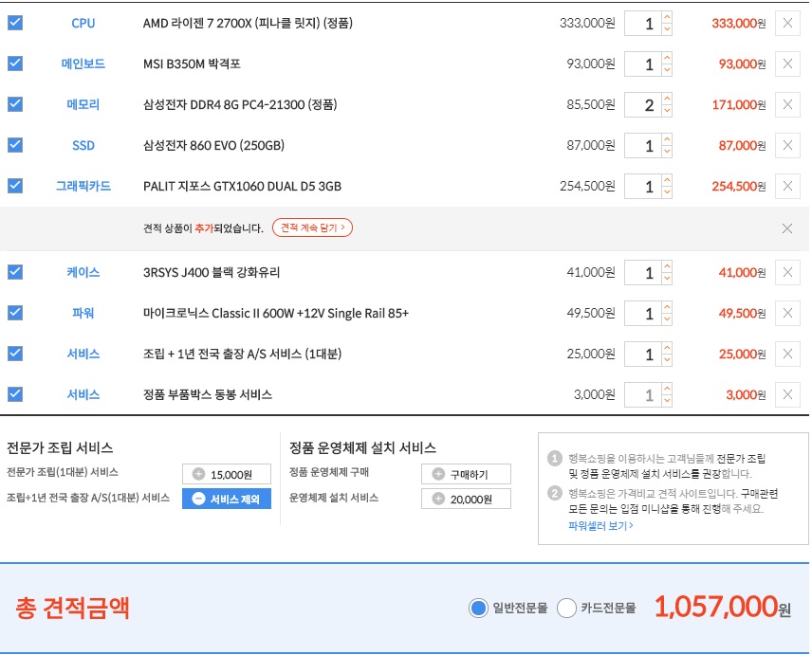The image size is (812, 655).
Task: Remove the 조립 + 1년 A/S service row
Action: click(x=787, y=354)
